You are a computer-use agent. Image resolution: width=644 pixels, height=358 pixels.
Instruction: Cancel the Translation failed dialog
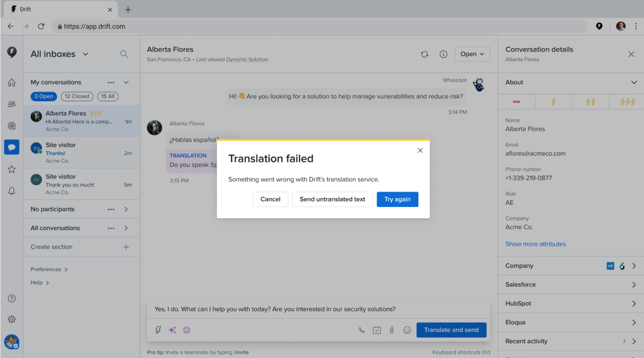(x=270, y=199)
